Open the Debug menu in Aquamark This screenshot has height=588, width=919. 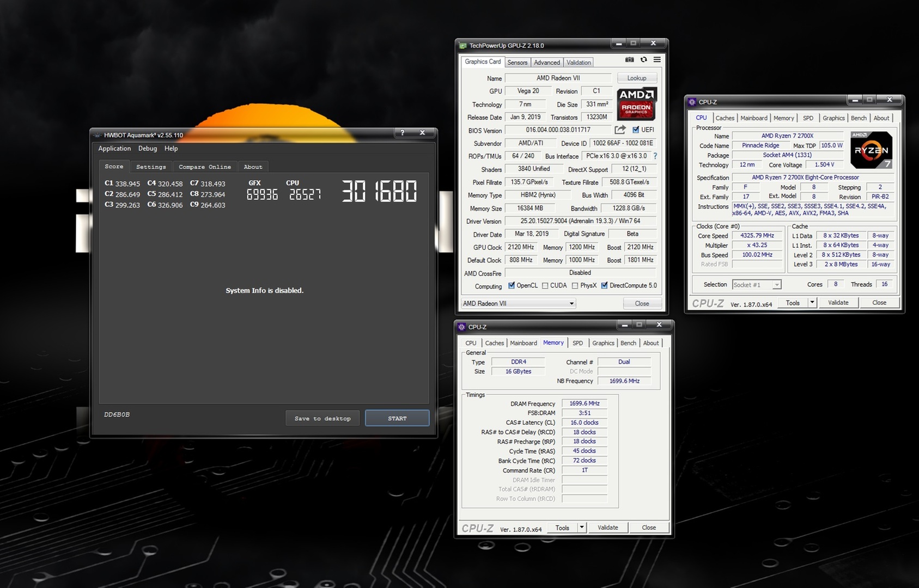(148, 149)
